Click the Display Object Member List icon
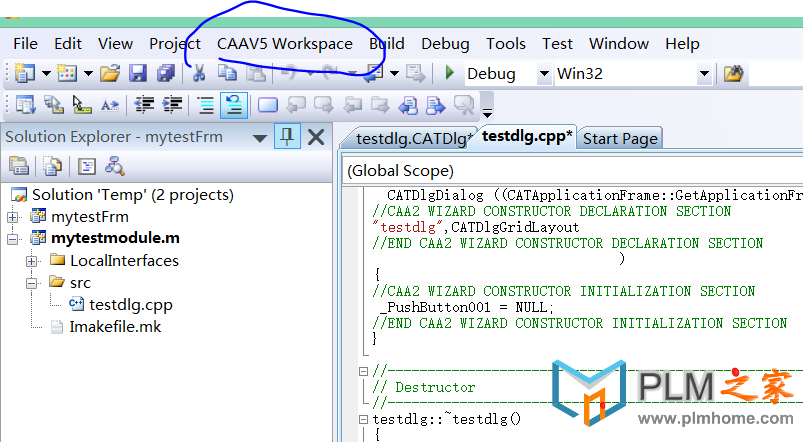 pyautogui.click(x=25, y=105)
